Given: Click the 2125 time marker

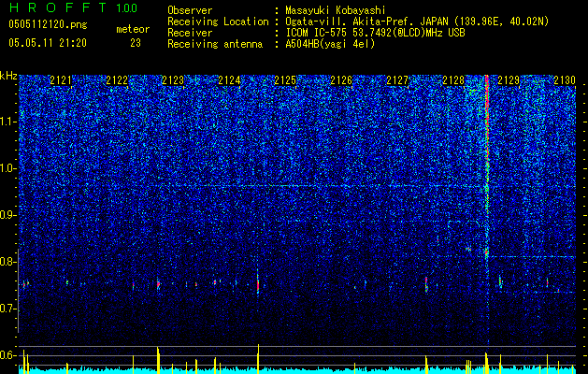Looking at the screenshot, I should pyautogui.click(x=285, y=80).
